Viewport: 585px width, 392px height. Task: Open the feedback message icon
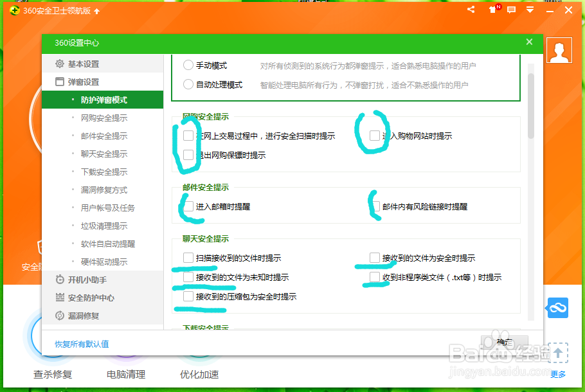pyautogui.click(x=512, y=10)
